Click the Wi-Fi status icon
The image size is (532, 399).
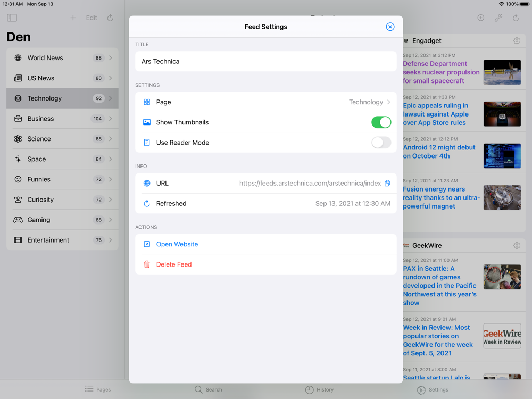[x=501, y=4]
